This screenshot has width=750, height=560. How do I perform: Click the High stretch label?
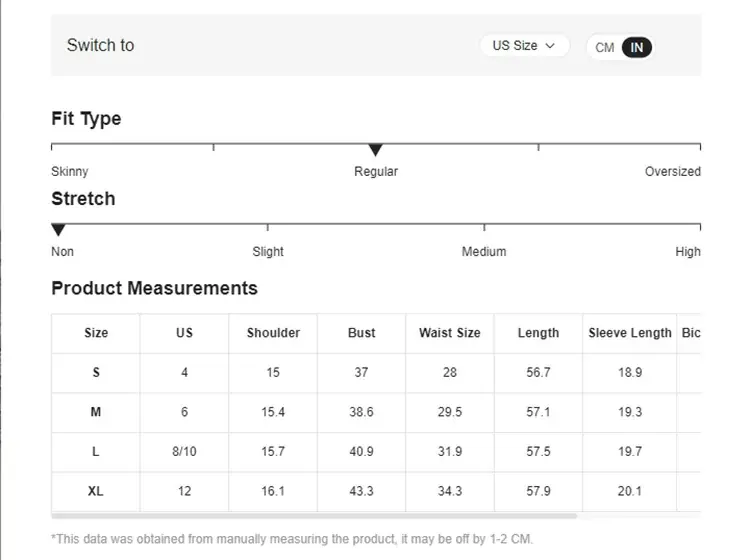click(x=687, y=252)
